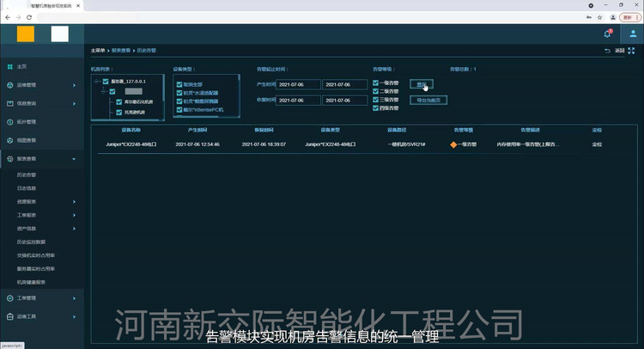Screen dimensions: 644x349
Task: Click the 拓扑管理 sidebar icon
Action: (9, 122)
